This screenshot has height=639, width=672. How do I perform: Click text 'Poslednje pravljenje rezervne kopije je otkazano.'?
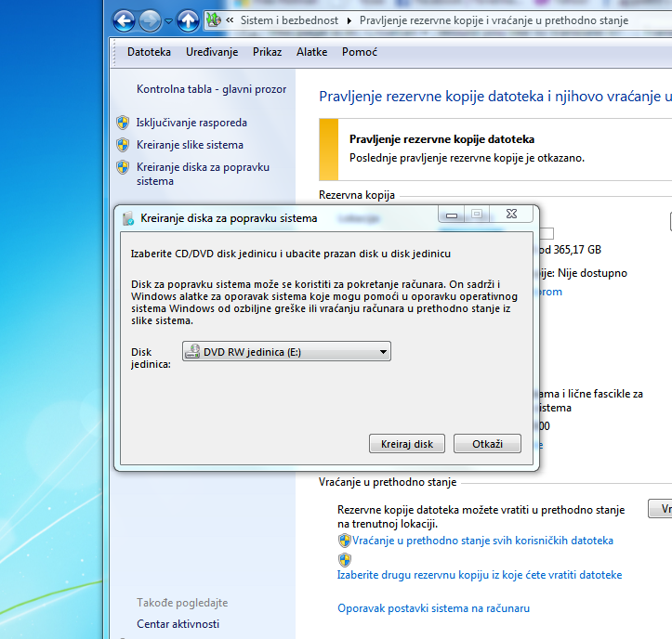[468, 158]
